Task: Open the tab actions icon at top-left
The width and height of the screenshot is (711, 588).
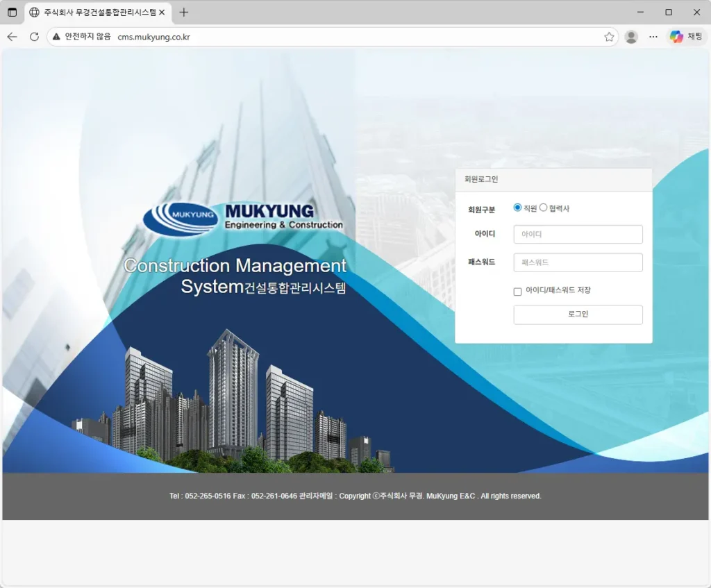Action: click(12, 12)
